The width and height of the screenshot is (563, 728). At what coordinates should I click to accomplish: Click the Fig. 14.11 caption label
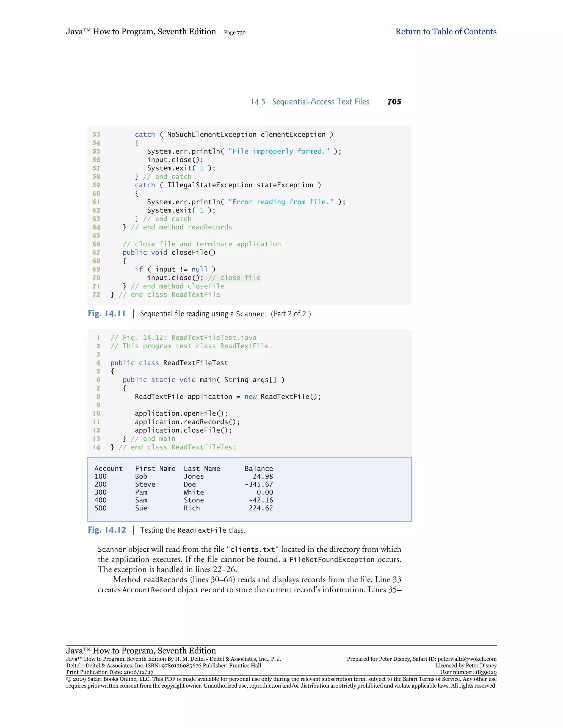(107, 314)
